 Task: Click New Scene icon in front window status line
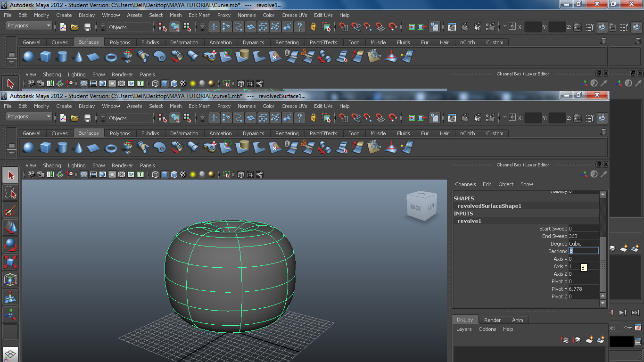click(x=63, y=118)
